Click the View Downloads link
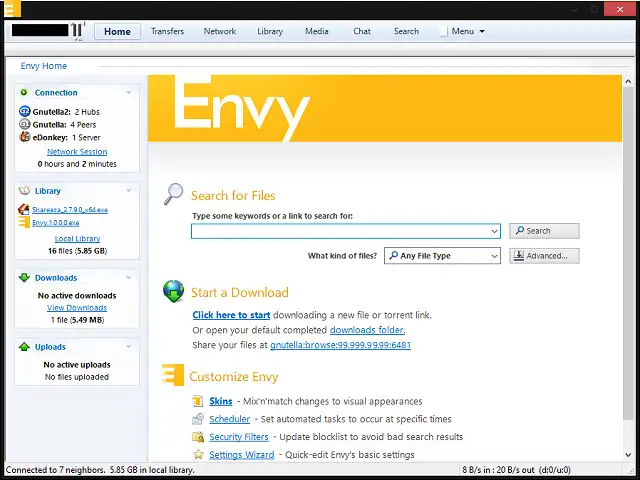The image size is (640, 480). (77, 308)
